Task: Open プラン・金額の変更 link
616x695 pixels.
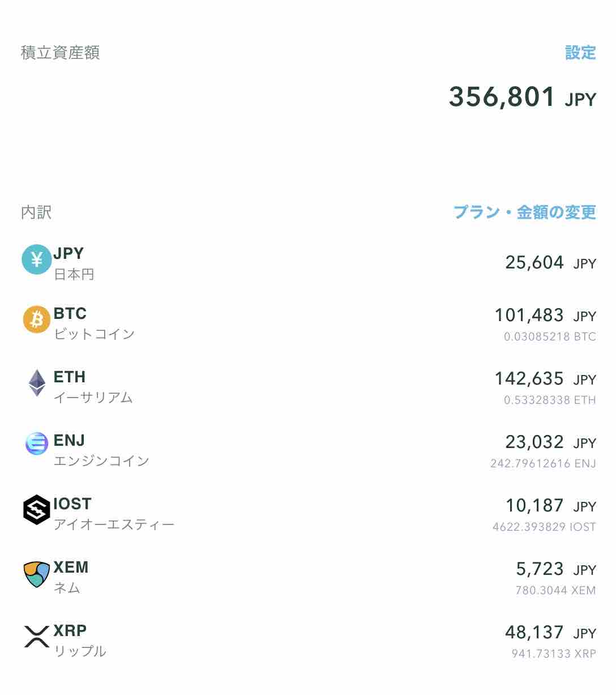Action: (x=524, y=212)
